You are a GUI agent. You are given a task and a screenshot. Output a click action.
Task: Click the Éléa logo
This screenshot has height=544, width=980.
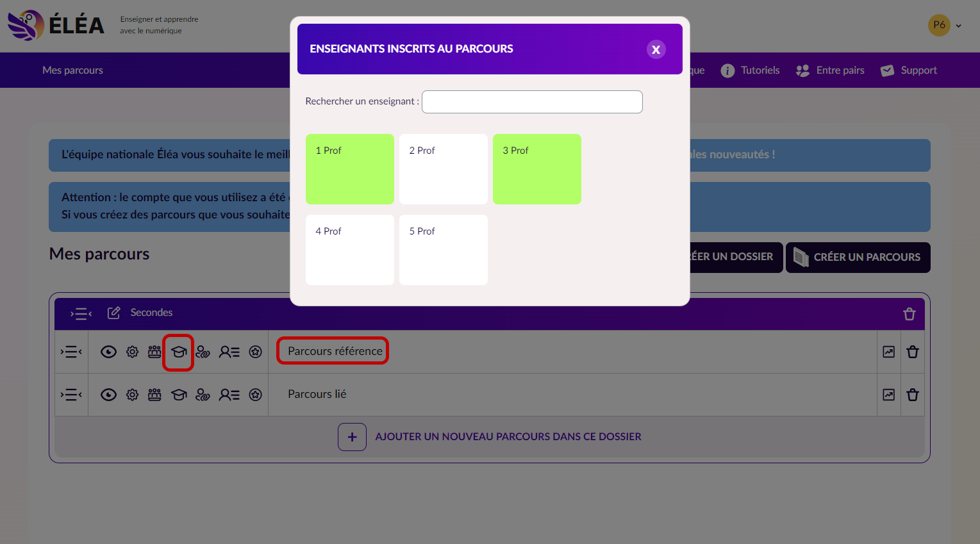click(56, 25)
